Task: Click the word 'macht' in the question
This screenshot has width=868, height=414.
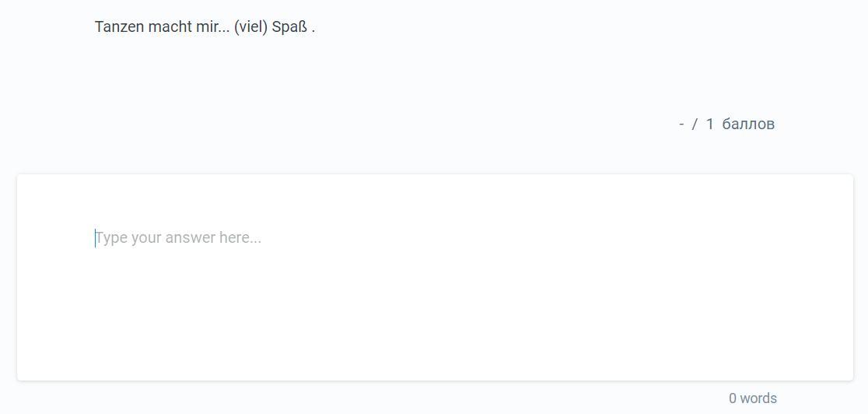Action: [170, 26]
